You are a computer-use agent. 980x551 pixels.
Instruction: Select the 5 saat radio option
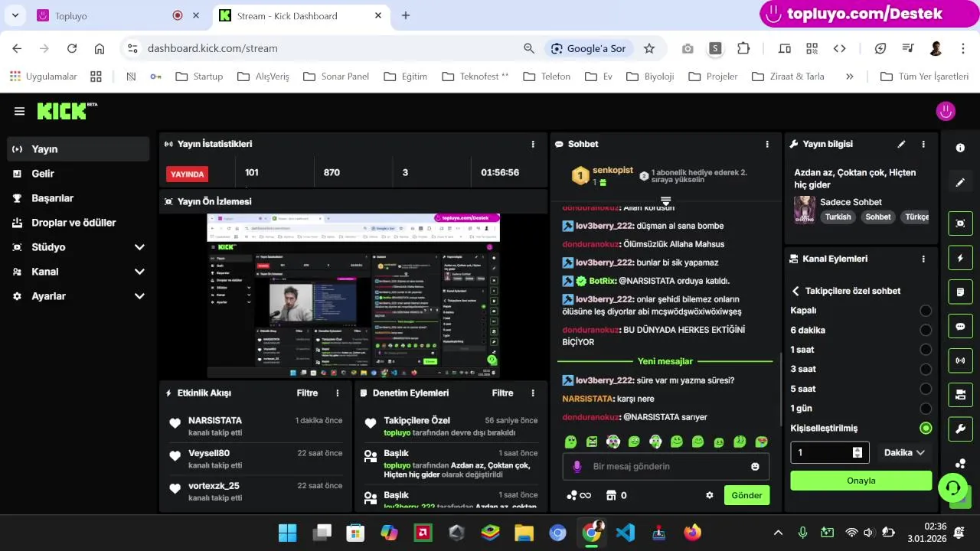926,389
